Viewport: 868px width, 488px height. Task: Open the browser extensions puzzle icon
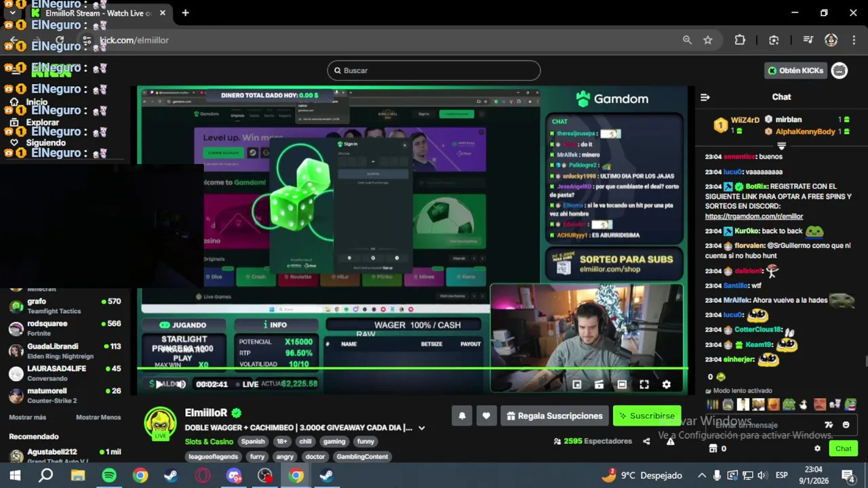pos(740,40)
